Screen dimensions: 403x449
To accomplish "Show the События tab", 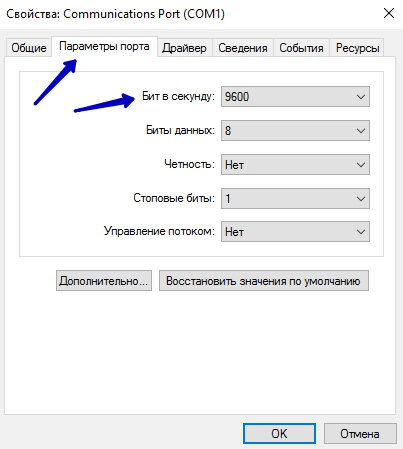I will pos(301,48).
